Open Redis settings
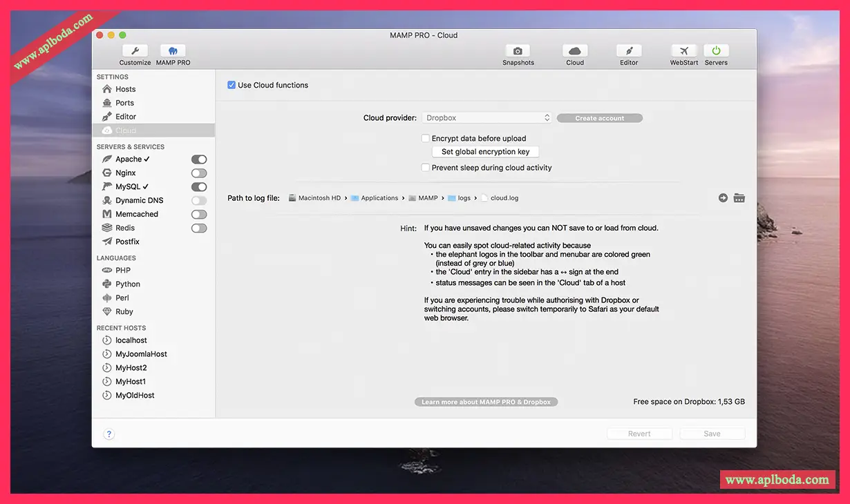 click(x=125, y=228)
